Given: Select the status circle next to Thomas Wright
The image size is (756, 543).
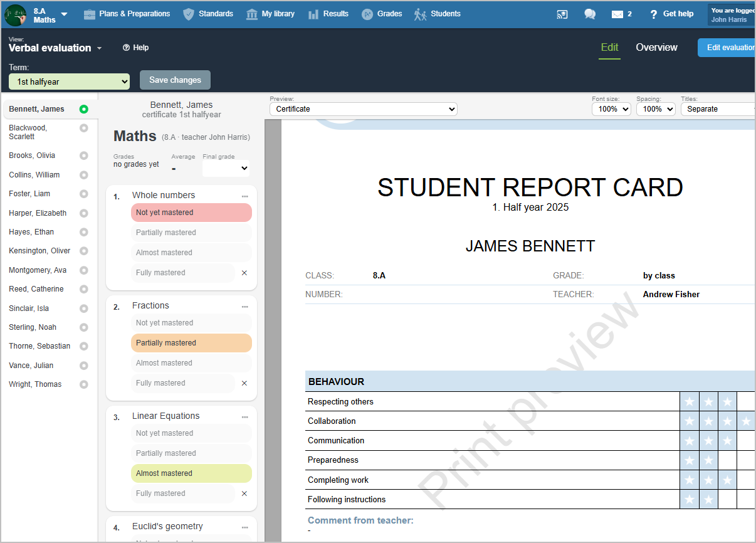Looking at the screenshot, I should [x=84, y=384].
